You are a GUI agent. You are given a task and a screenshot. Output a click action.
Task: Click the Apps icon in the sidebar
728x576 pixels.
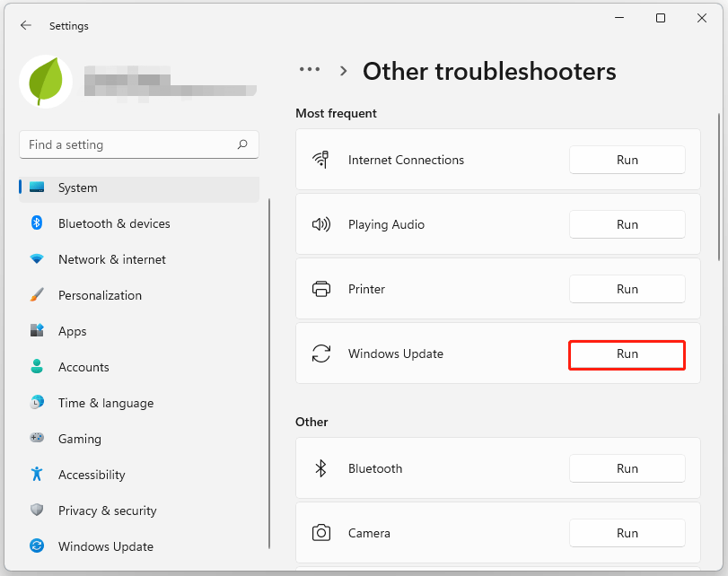[36, 331]
